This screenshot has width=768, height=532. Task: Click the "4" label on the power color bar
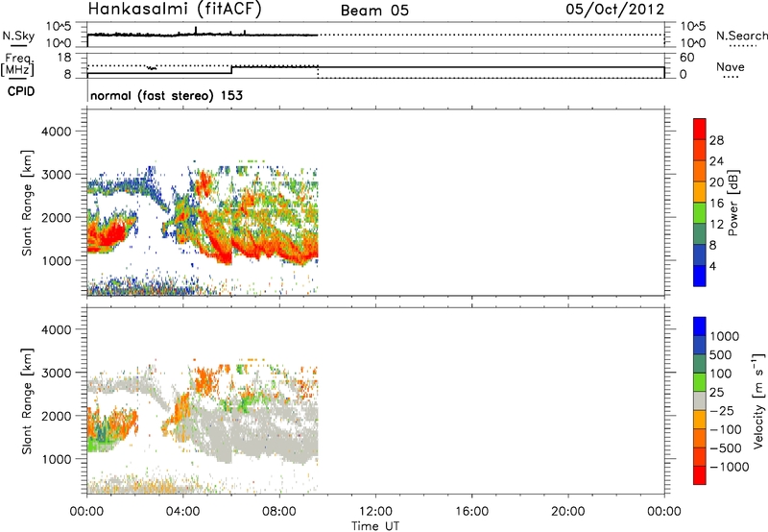pyautogui.click(x=712, y=266)
